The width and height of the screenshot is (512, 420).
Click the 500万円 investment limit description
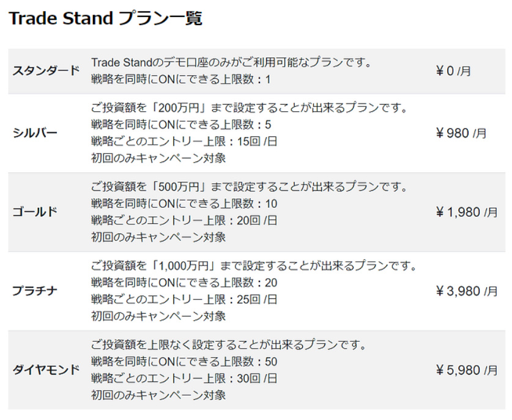click(x=249, y=187)
